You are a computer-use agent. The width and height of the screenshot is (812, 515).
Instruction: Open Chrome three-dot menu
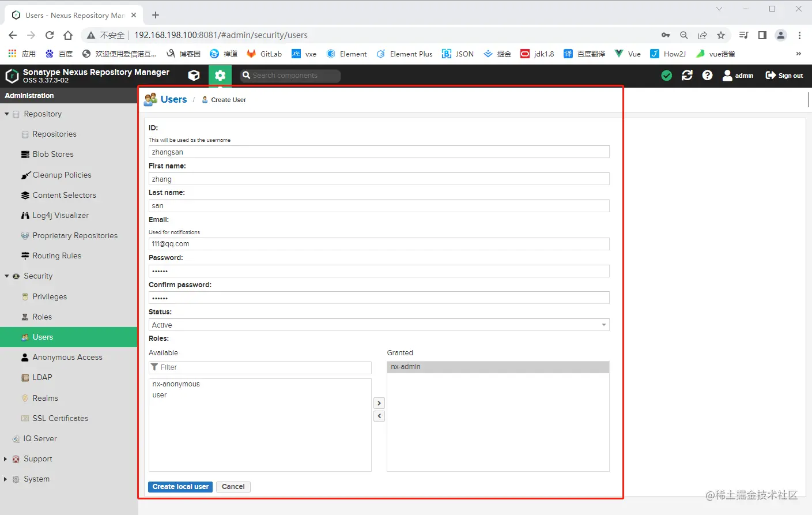point(799,35)
